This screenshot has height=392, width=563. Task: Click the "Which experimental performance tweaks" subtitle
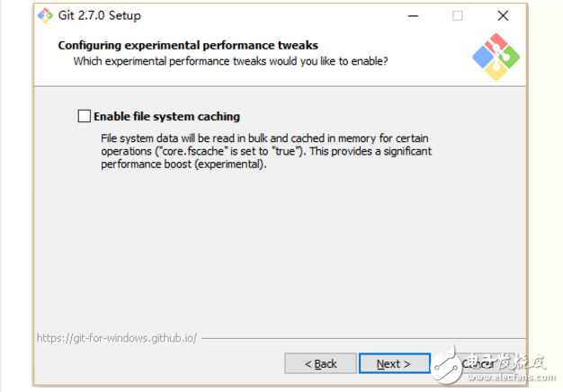(230, 61)
